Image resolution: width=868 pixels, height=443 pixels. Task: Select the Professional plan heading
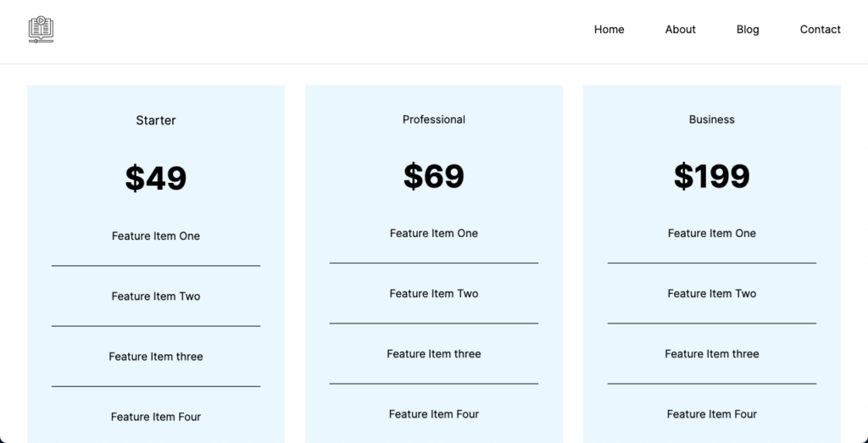(434, 119)
